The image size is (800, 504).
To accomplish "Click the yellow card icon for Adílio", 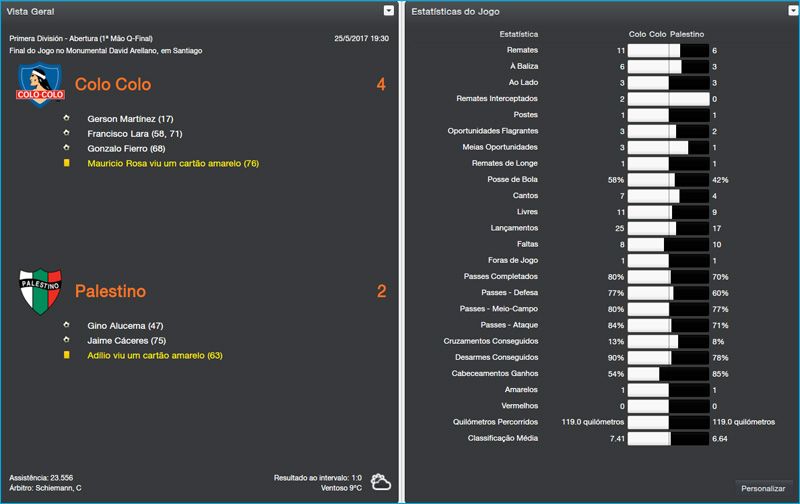I will [x=67, y=355].
